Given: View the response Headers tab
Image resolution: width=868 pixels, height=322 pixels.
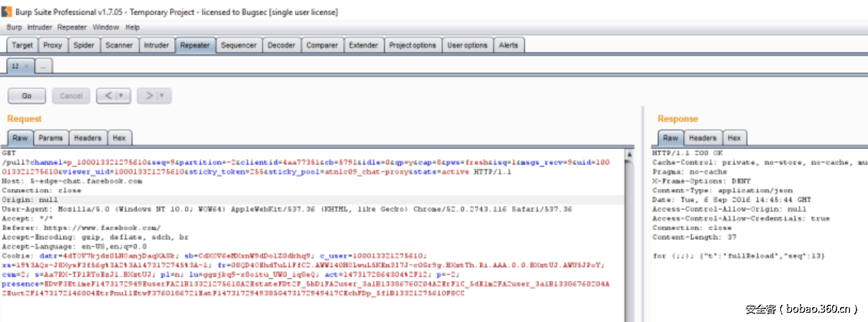Looking at the screenshot, I should click(x=702, y=138).
